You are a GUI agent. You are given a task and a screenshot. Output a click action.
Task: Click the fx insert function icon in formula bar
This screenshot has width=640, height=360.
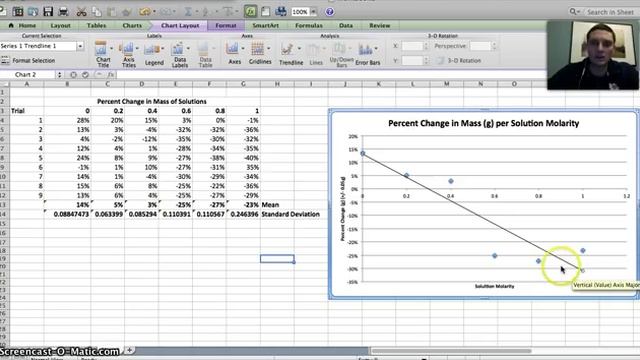pos(111,75)
